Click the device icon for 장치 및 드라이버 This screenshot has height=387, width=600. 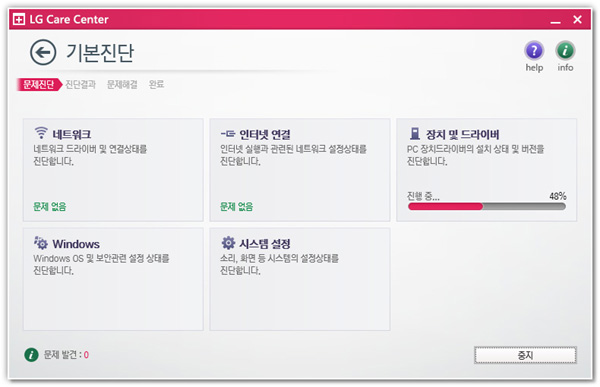[415, 134]
